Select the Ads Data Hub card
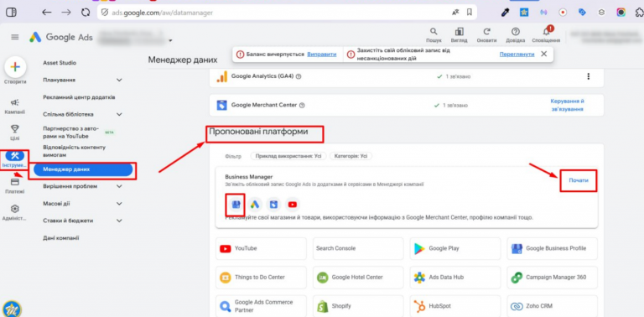 pos(455,278)
